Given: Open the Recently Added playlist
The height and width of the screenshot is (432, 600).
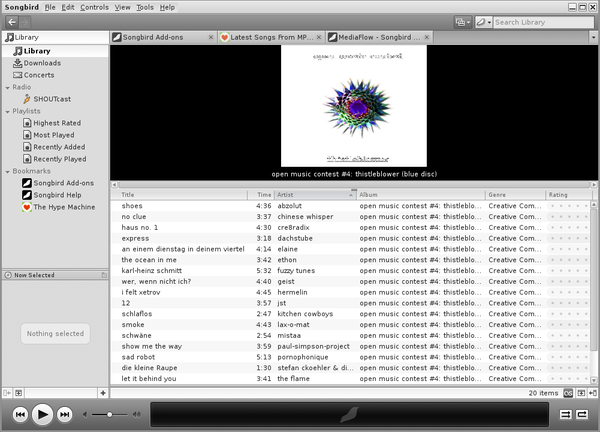Looking at the screenshot, I should (54, 147).
